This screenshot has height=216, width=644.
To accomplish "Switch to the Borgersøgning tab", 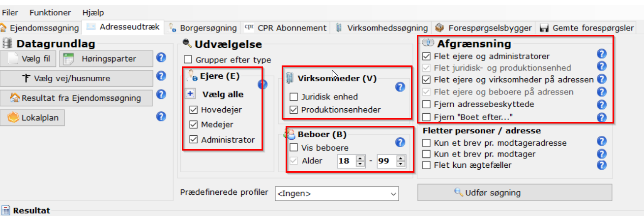I will click(x=204, y=28).
